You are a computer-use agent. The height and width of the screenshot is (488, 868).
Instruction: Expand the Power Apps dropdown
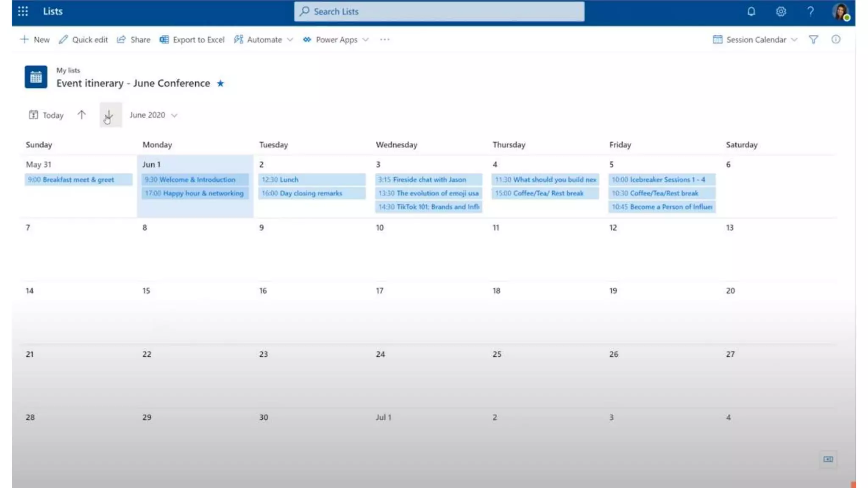click(x=336, y=39)
